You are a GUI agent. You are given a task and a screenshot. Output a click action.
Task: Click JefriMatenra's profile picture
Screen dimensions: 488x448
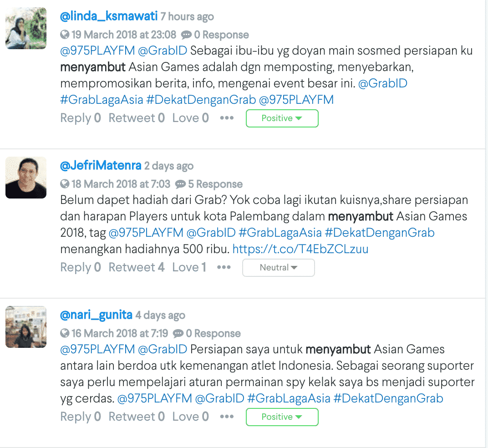(26, 178)
